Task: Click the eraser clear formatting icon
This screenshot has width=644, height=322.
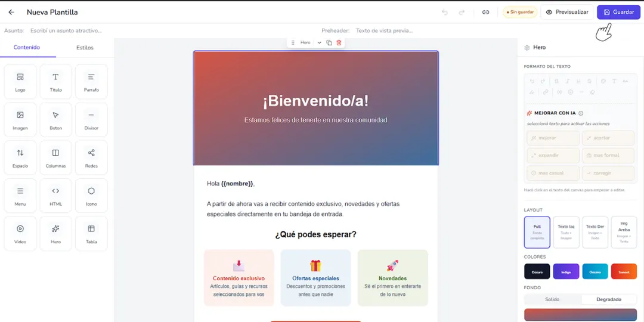Action: (592, 92)
